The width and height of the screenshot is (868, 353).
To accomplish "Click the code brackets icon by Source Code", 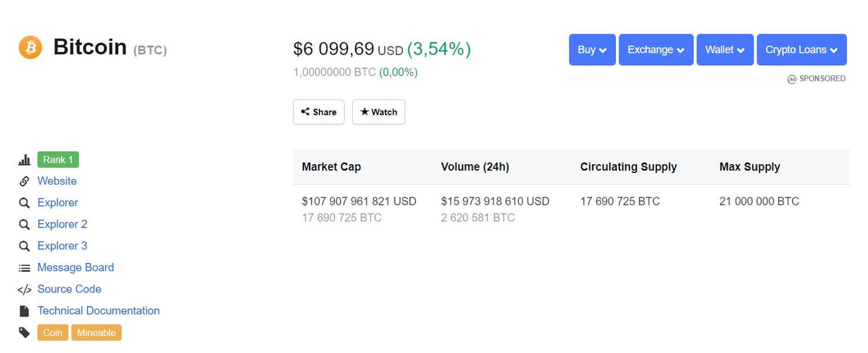I will pyautogui.click(x=24, y=289).
